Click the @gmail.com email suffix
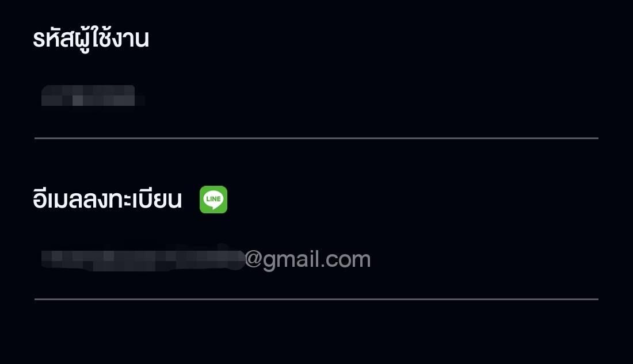This screenshot has width=633, height=364. click(308, 259)
